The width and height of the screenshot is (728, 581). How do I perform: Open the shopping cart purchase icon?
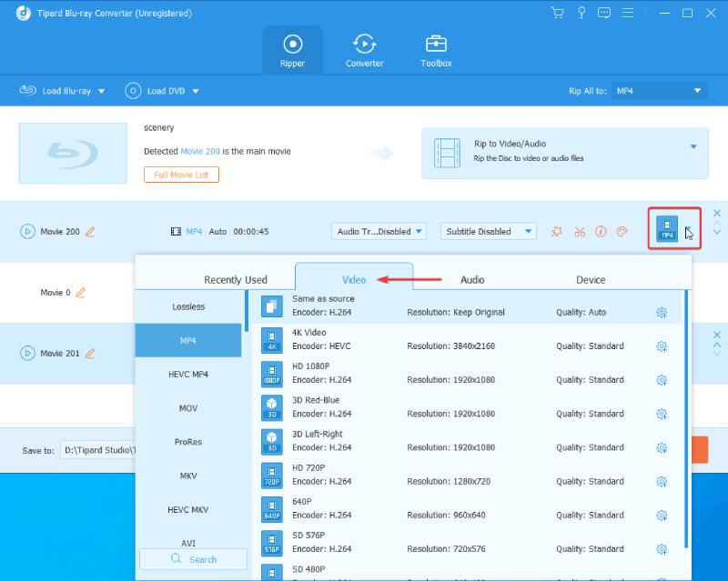pos(557,13)
